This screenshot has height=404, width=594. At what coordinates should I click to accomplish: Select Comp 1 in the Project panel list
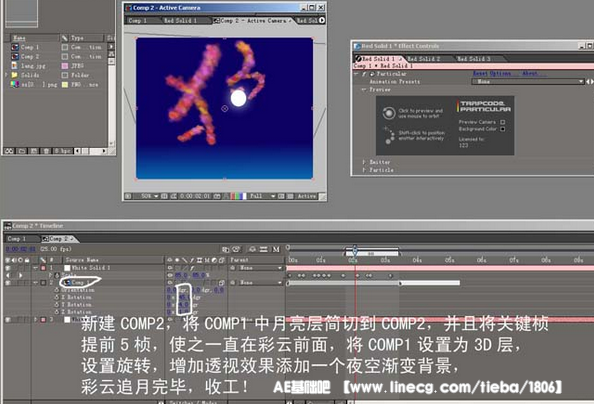[30, 47]
